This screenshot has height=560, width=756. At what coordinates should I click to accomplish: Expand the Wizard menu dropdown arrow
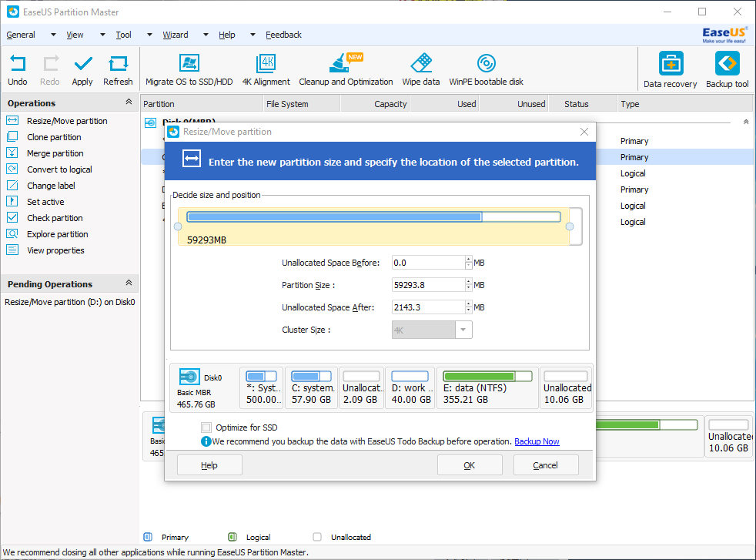click(x=206, y=35)
